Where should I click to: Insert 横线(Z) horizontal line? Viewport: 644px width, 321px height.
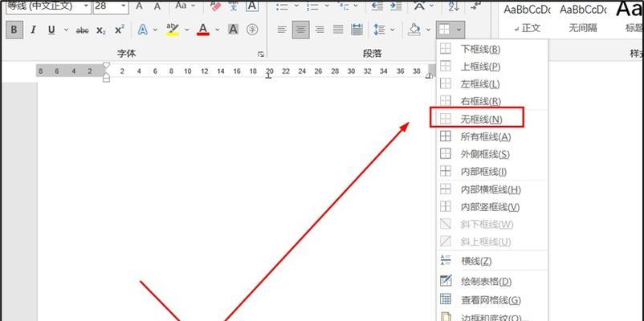pos(491,261)
